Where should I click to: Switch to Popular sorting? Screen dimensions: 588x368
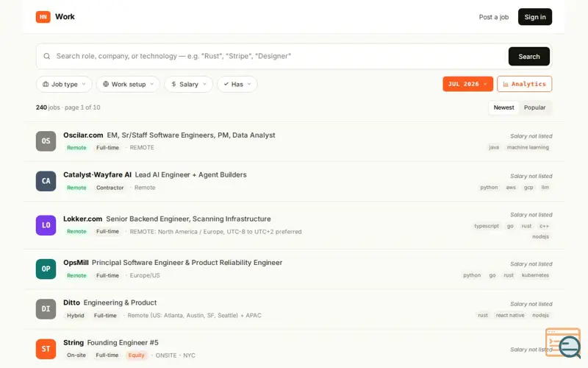(x=535, y=107)
